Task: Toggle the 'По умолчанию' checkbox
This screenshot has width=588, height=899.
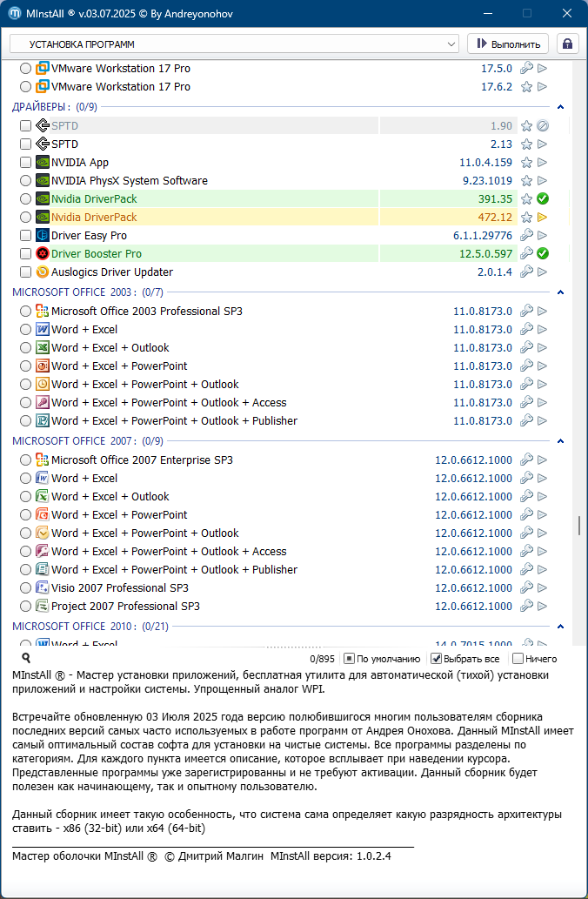Action: pyautogui.click(x=348, y=659)
